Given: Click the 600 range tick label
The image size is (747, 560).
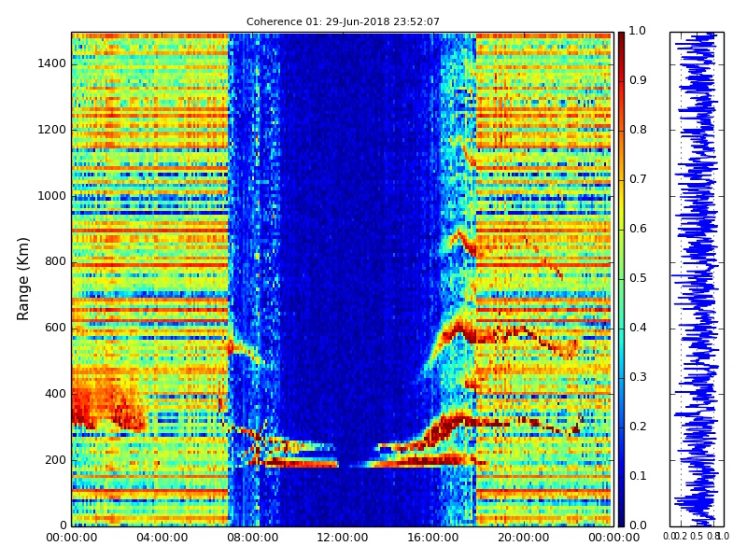Looking at the screenshot, I should click(55, 328).
